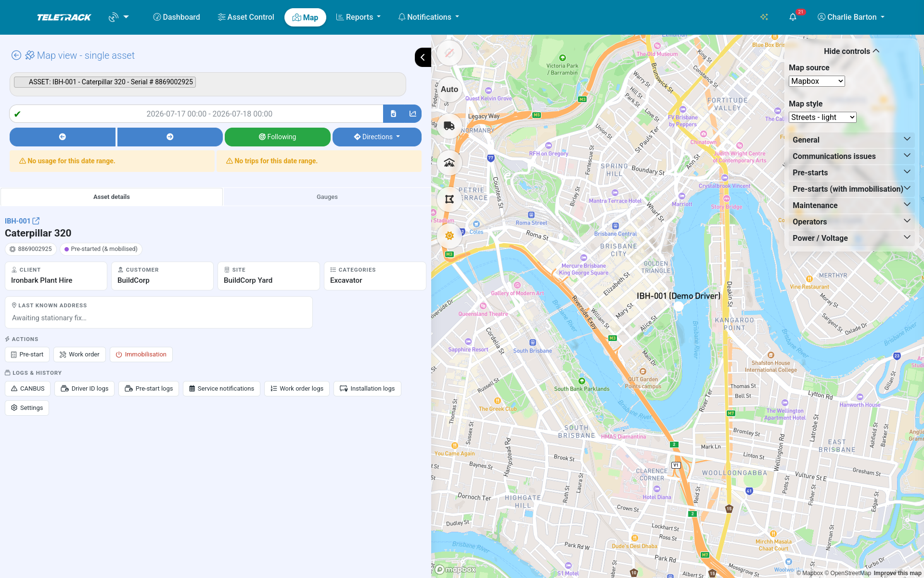The image size is (924, 578).
Task: Open the Directions dropdown
Action: click(377, 137)
